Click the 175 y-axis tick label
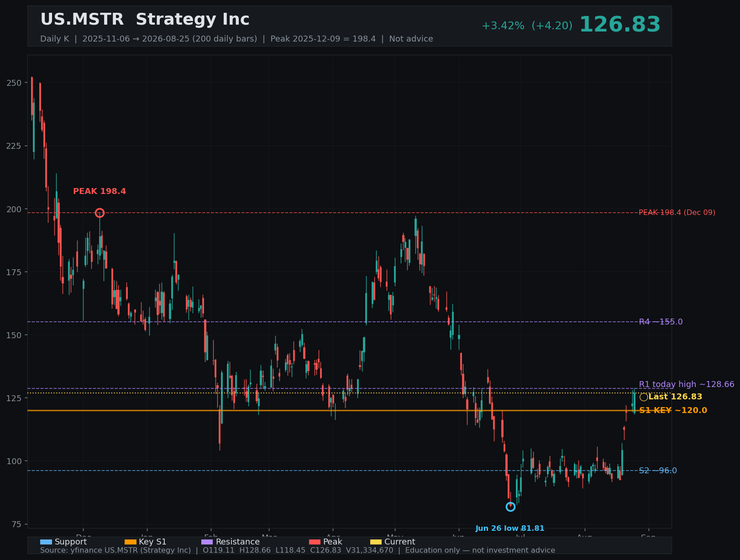Image resolution: width=740 pixels, height=560 pixels. point(14,272)
